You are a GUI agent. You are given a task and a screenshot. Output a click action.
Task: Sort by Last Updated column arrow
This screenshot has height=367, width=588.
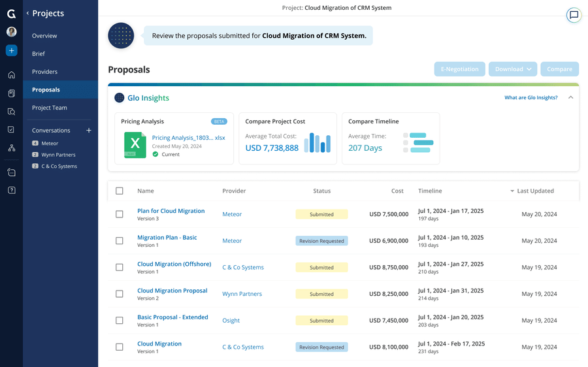tap(512, 191)
